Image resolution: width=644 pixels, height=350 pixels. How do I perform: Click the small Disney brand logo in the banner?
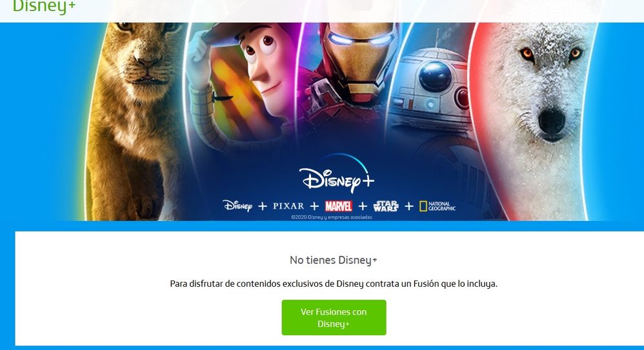tap(237, 206)
